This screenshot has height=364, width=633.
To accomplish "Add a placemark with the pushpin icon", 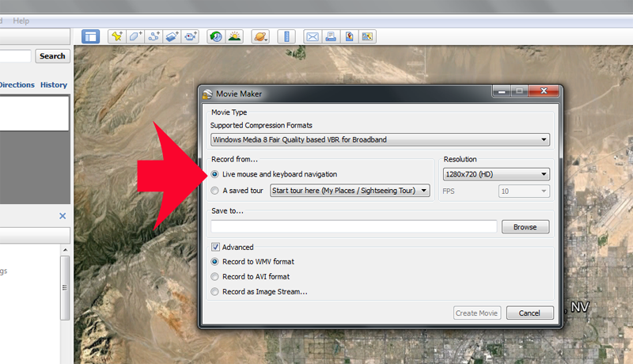I will point(117,36).
